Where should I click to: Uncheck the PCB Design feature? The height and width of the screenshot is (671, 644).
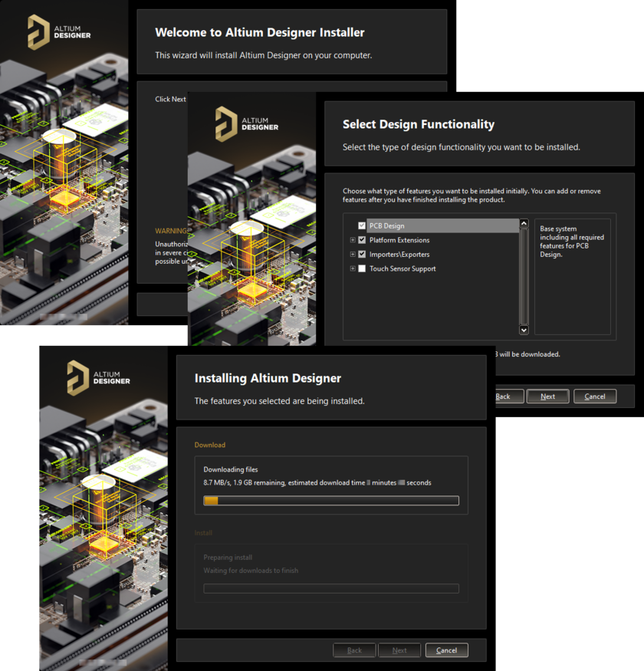[x=363, y=225]
